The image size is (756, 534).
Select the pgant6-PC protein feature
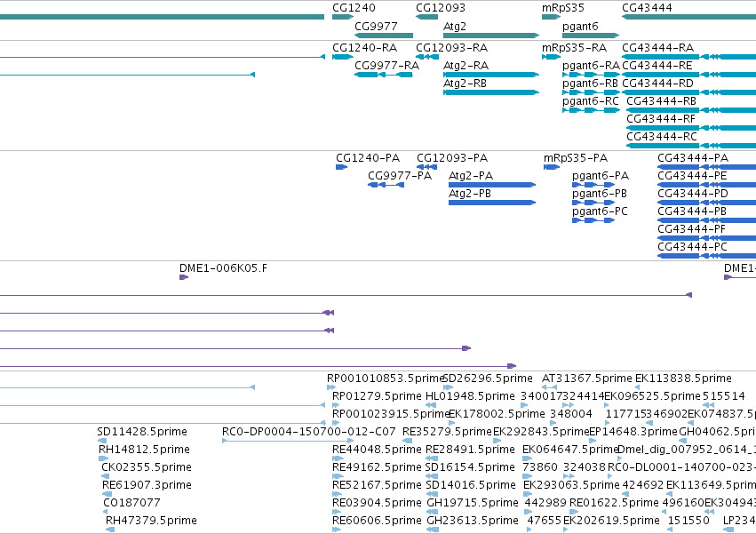pos(593,221)
